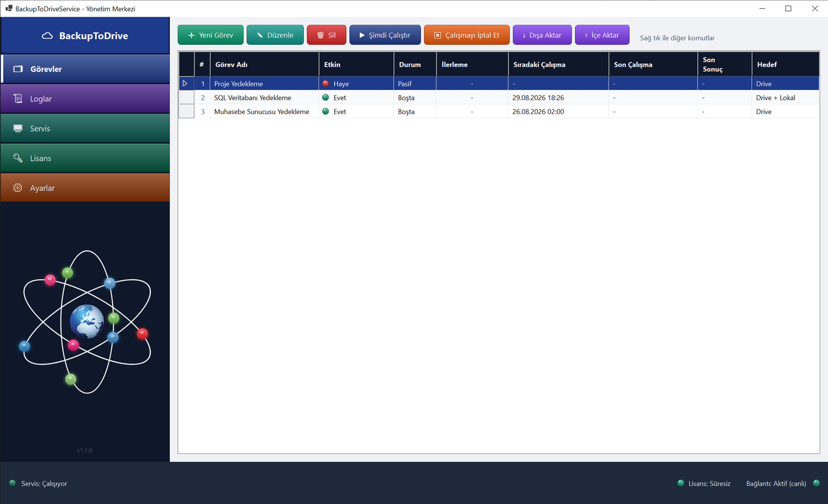Click the plus icon on Yeni Görev

click(191, 35)
